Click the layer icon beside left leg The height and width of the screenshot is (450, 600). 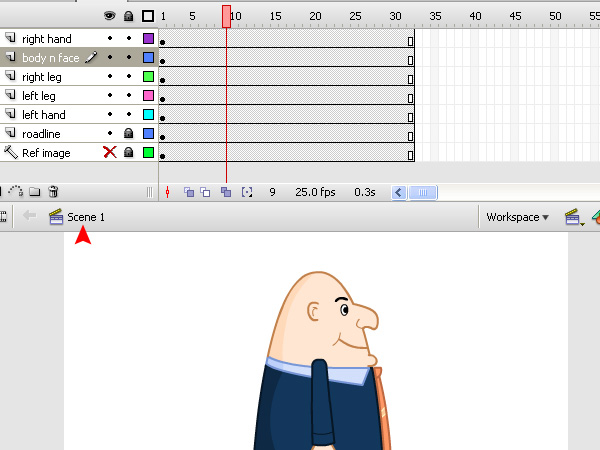click(x=11, y=95)
